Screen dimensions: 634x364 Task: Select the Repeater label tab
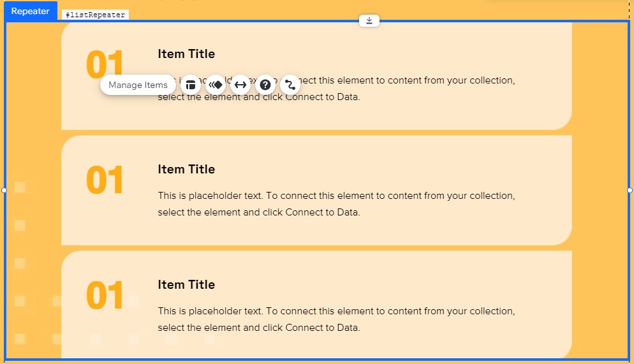31,11
